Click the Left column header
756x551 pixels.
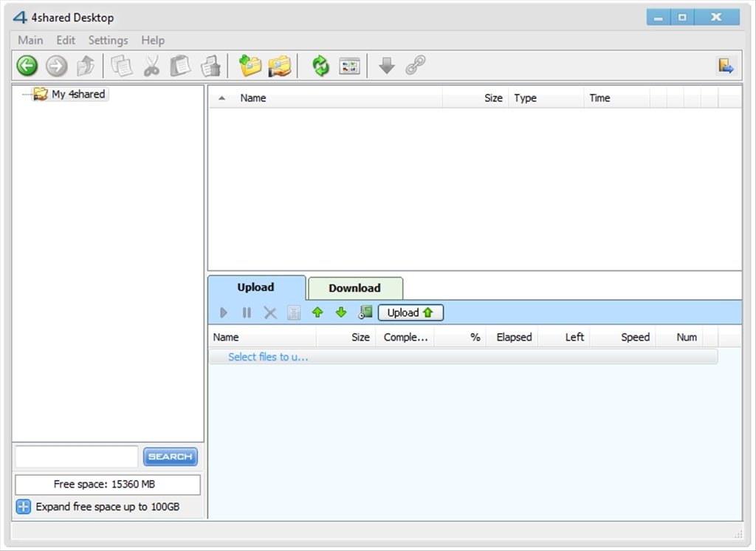coord(574,338)
